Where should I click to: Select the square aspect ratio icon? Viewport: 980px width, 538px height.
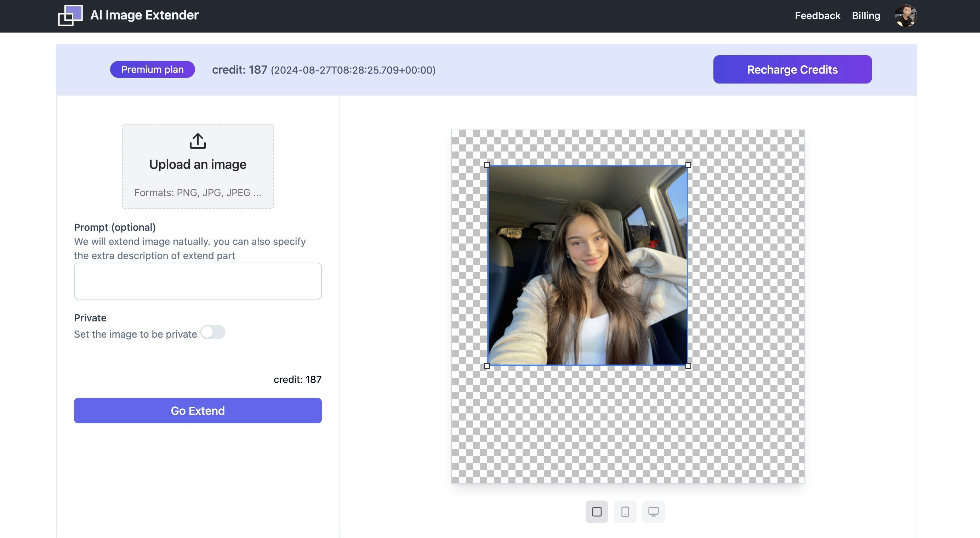click(x=597, y=512)
